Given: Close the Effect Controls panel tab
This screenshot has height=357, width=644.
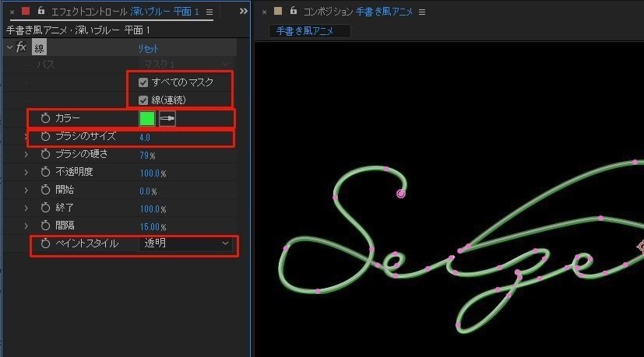Looking at the screenshot, I should [x=12, y=12].
